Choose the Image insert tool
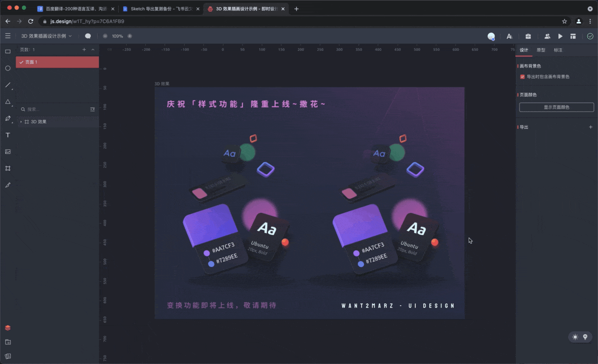Viewport: 598px width, 364px height. pyautogui.click(x=7, y=152)
